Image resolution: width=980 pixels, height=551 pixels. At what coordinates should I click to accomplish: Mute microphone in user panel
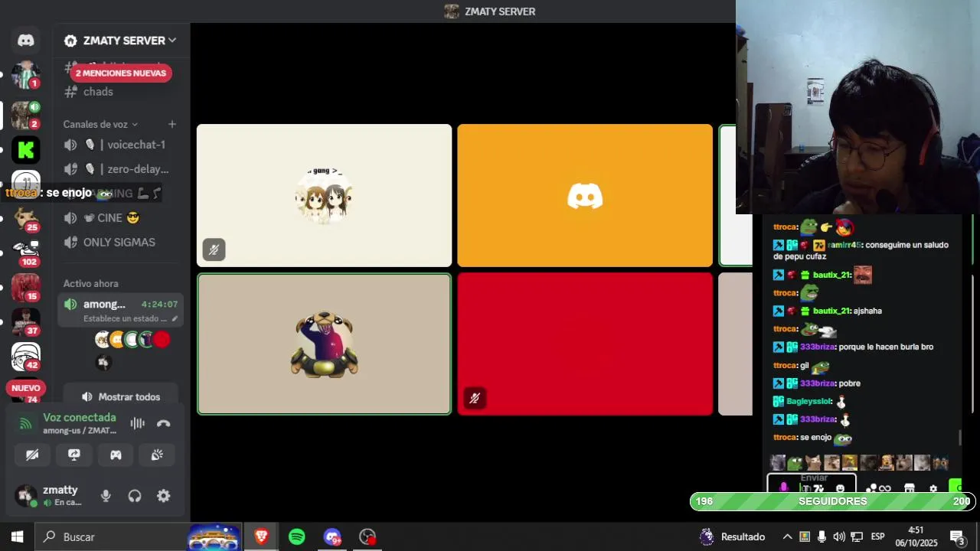coord(106,496)
